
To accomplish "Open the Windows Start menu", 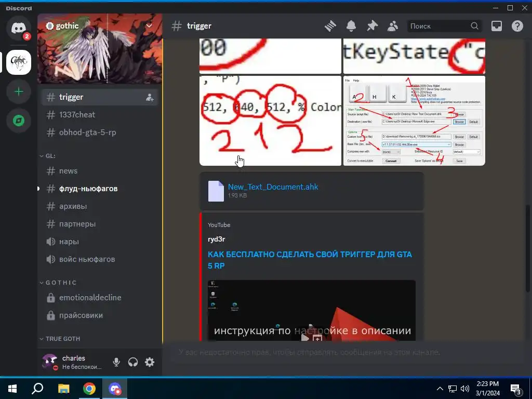I will 12,389.
